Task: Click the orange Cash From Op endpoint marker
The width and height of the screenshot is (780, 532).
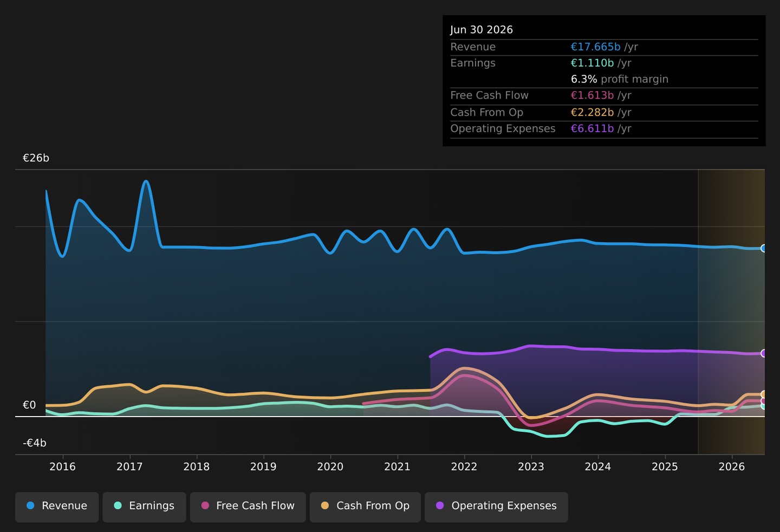Action: tap(764, 394)
